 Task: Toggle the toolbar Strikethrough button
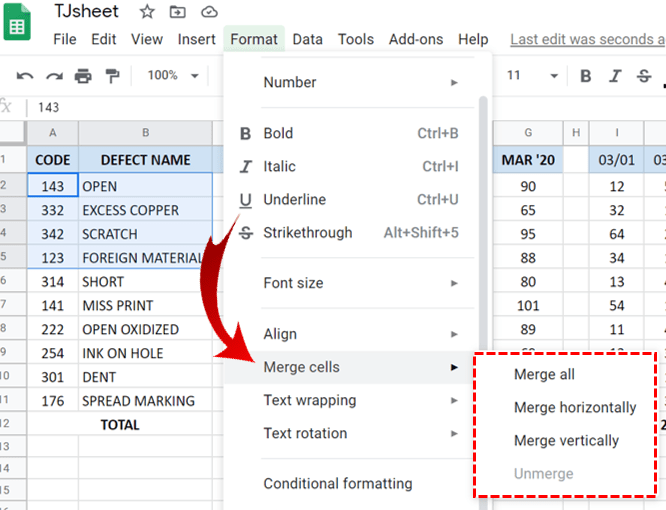click(x=645, y=76)
